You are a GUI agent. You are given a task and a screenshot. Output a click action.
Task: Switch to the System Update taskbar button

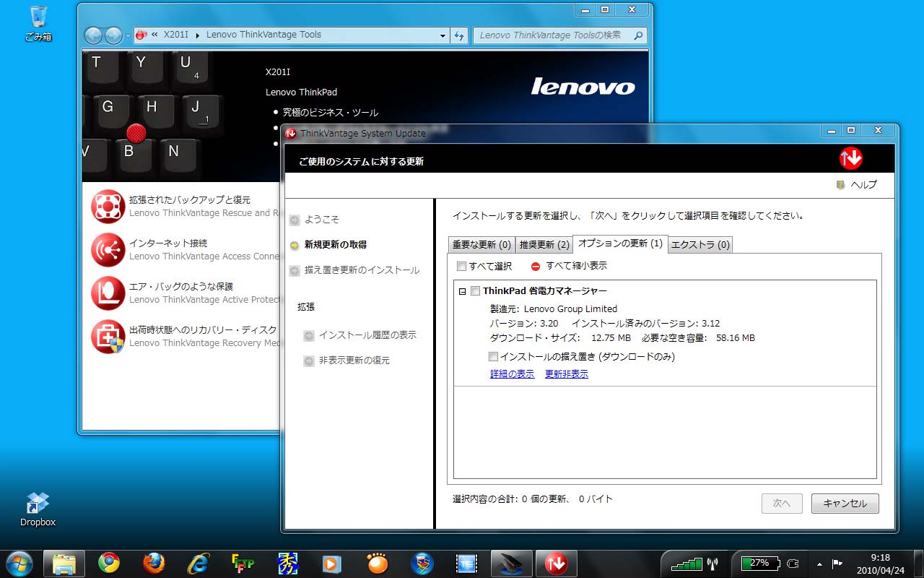(556, 563)
